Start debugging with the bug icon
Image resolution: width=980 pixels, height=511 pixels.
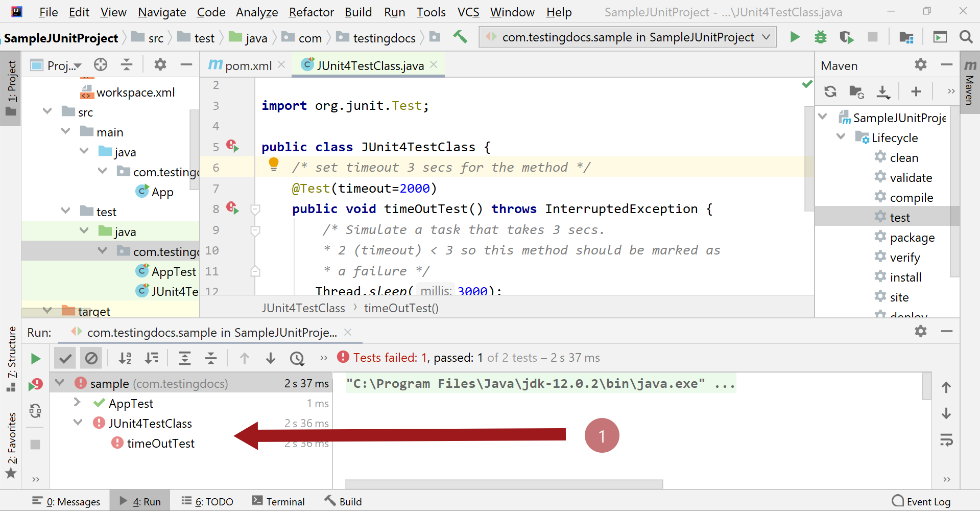[x=820, y=37]
